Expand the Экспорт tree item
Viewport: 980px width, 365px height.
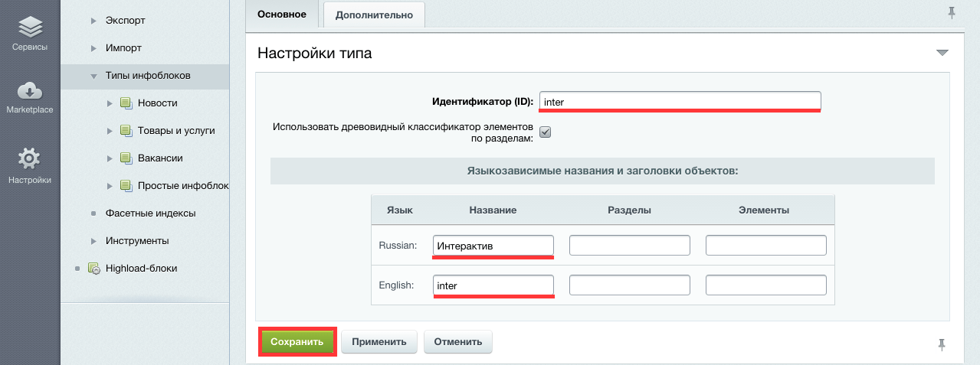[x=93, y=21]
